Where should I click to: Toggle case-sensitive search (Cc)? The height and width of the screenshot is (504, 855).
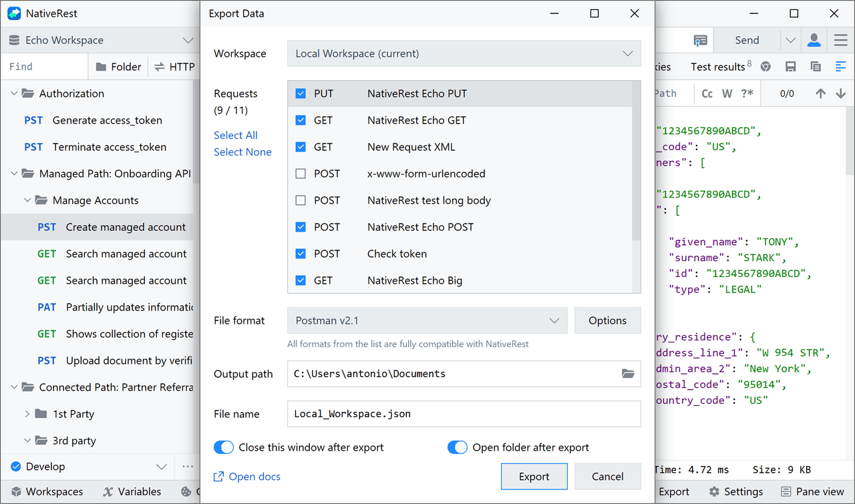(707, 93)
